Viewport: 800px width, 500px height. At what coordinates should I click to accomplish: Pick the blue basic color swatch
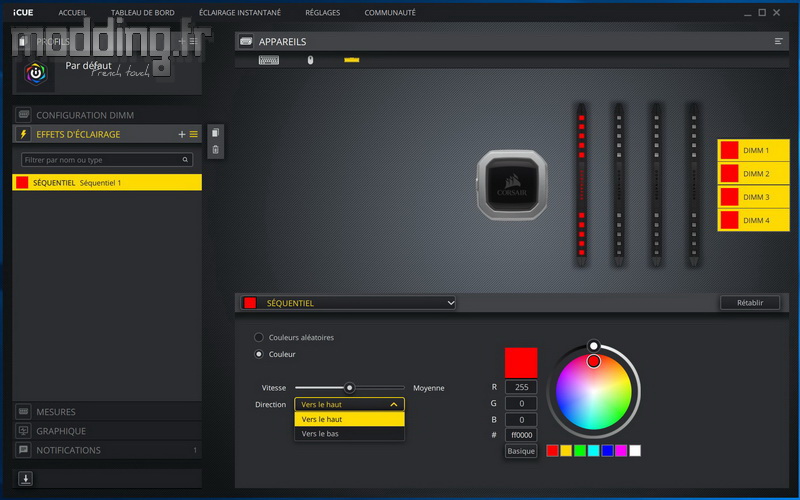pyautogui.click(x=607, y=451)
